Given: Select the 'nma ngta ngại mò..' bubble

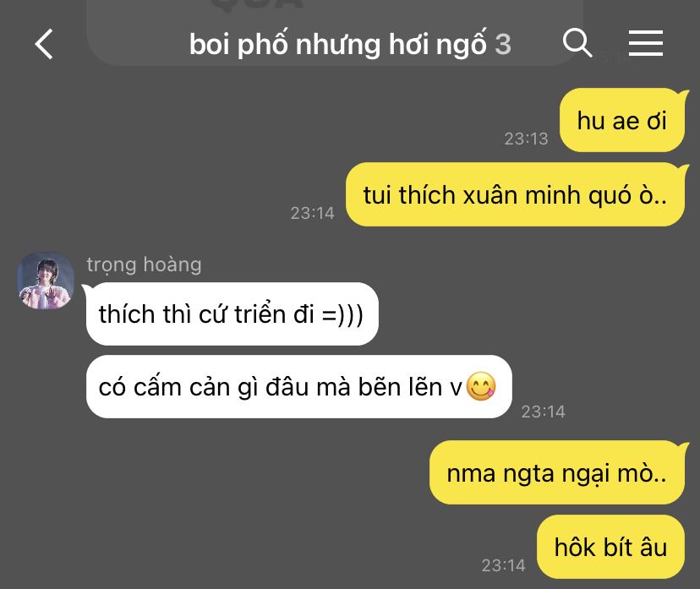Looking at the screenshot, I should [x=556, y=472].
